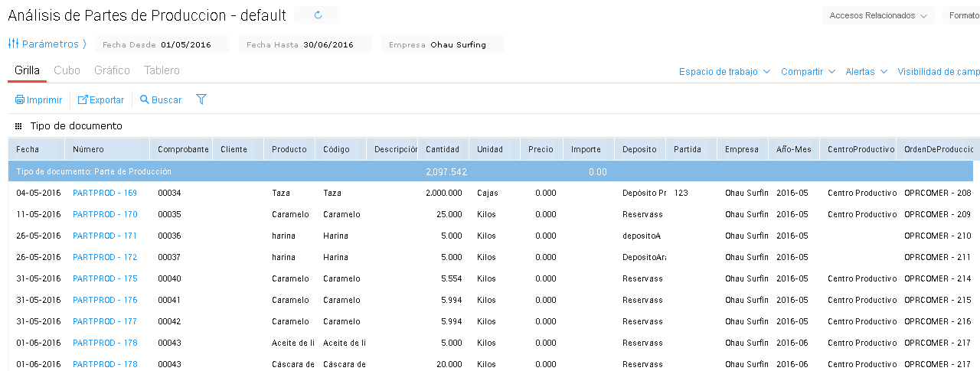This screenshot has height=371, width=980.
Task: Switch to the Gráfico tab
Action: tap(112, 70)
